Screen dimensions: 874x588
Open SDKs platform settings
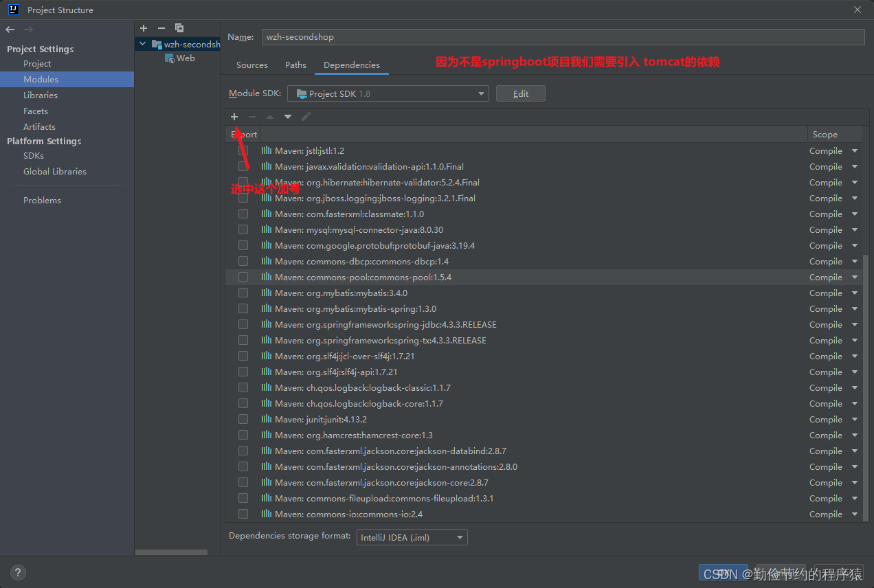click(x=34, y=155)
